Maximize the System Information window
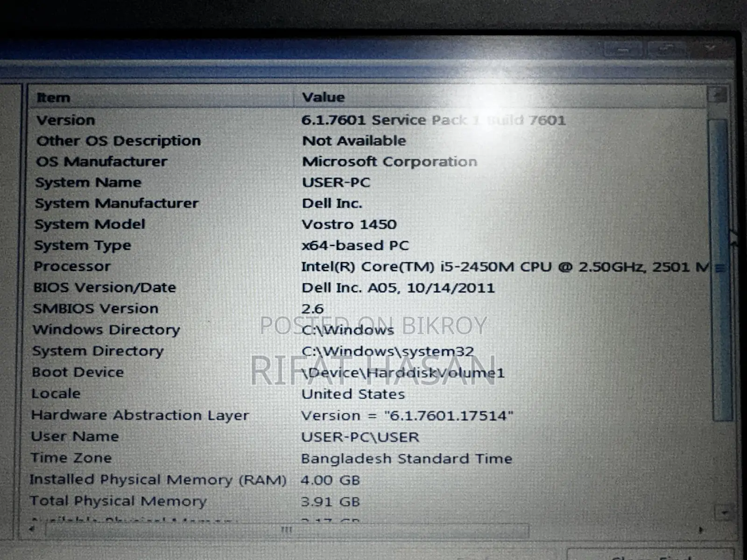The height and width of the screenshot is (560, 747). pyautogui.click(x=666, y=49)
